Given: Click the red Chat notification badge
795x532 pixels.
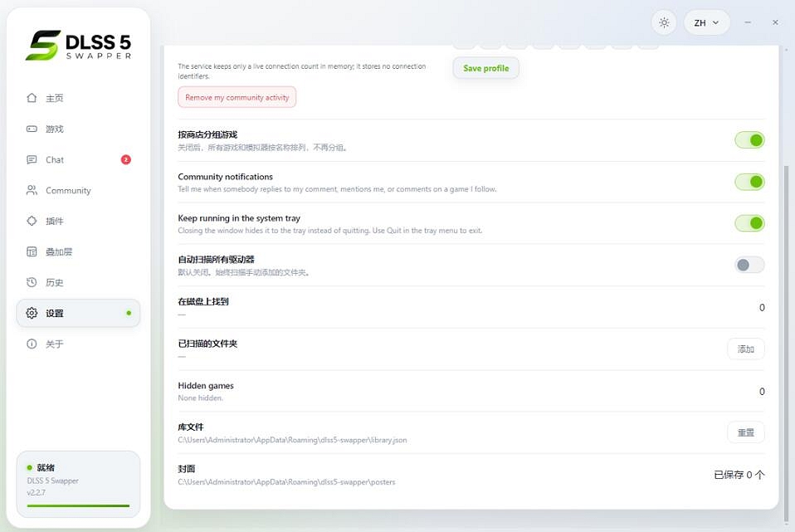Looking at the screenshot, I should 126,159.
